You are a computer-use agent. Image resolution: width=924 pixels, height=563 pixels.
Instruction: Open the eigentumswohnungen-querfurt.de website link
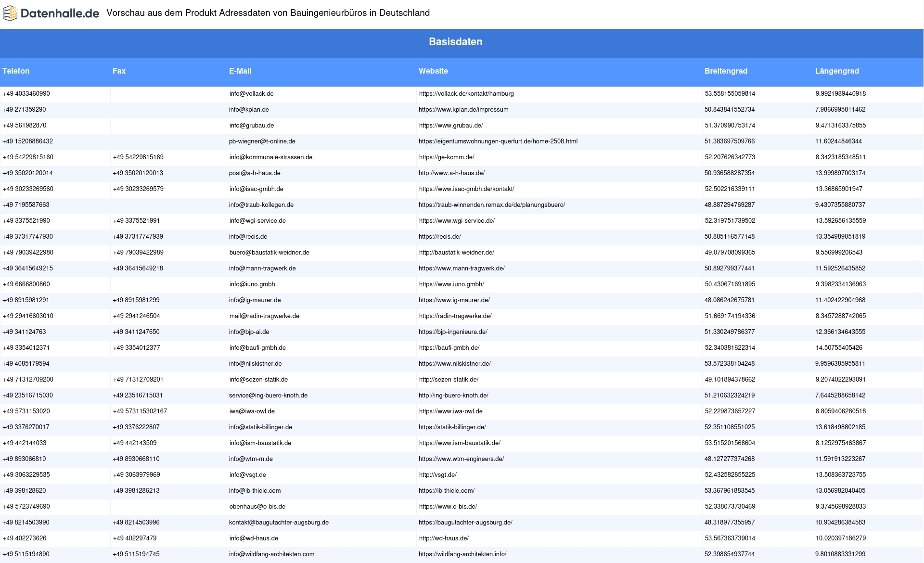[x=498, y=141]
